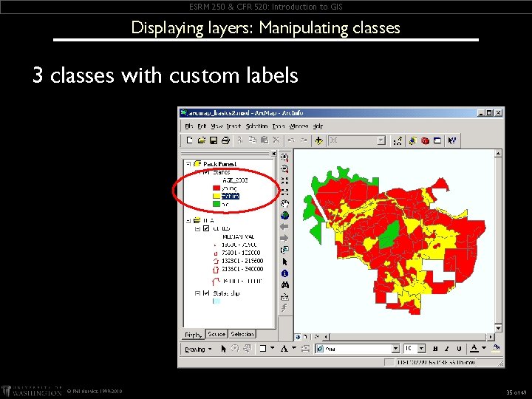Open the Tools menu
532x399 pixels.
[x=279, y=126]
